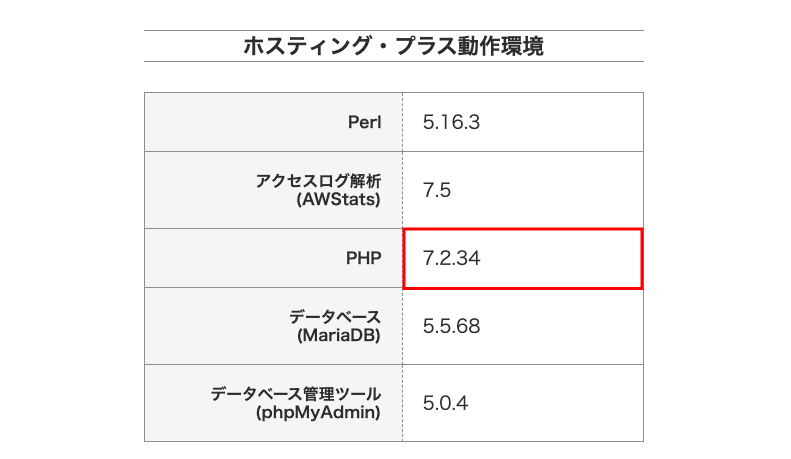Viewport: 791px width, 459px height.
Task: Click the horizontal line below the heading
Action: tap(393, 62)
